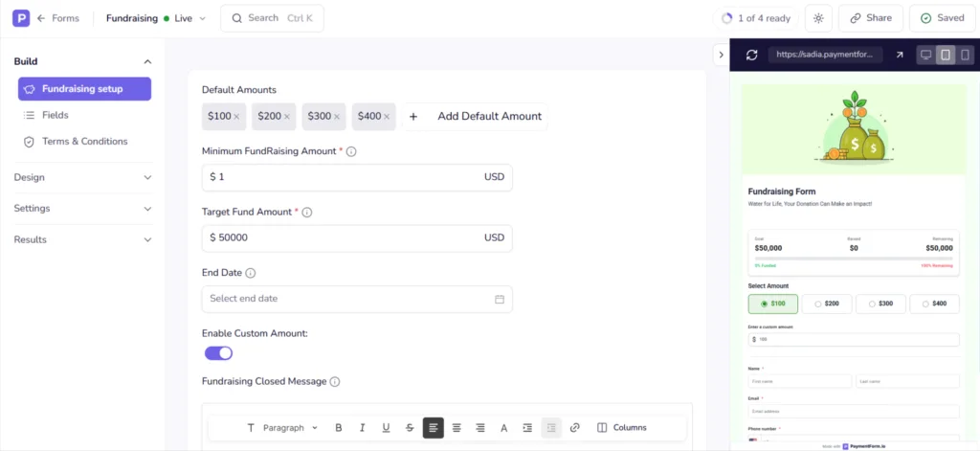This screenshot has width=980, height=451.
Task: Apply underline formatting in editor toolbar
Action: [x=387, y=428]
